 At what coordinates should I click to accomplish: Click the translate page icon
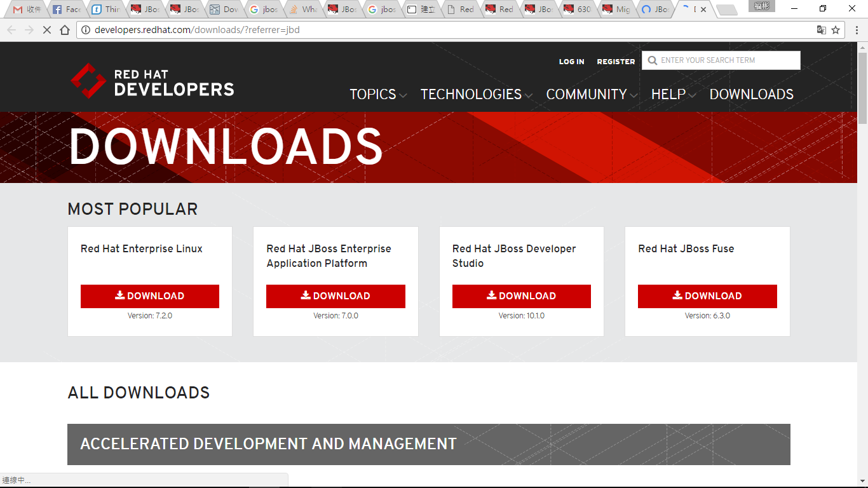click(821, 30)
